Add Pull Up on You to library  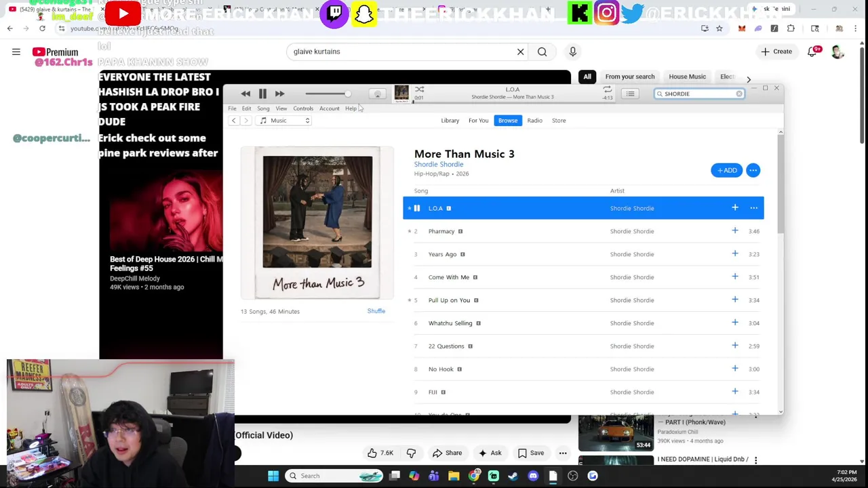(735, 300)
